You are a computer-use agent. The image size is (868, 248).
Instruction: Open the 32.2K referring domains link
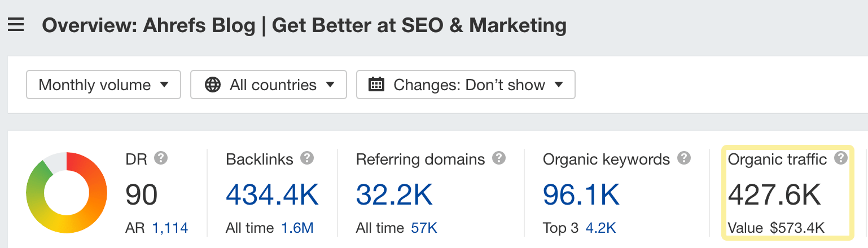[394, 194]
